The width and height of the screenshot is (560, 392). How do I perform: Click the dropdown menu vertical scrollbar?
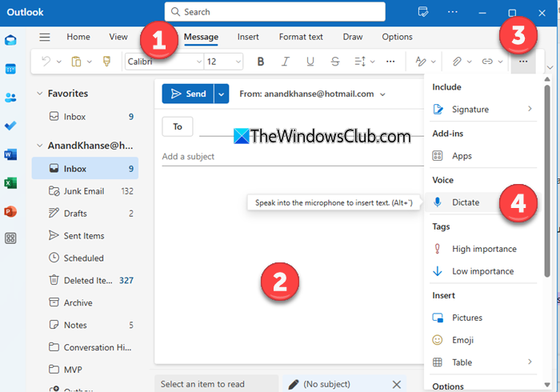tap(547, 181)
